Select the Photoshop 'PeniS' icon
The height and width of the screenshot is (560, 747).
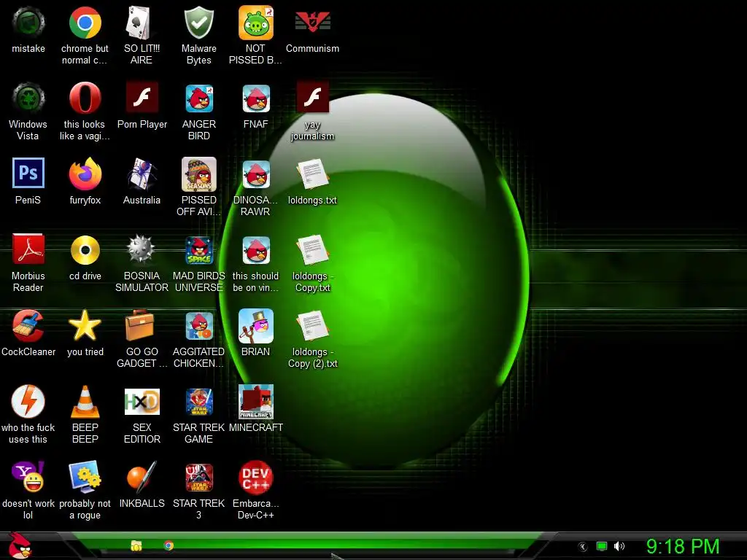(x=28, y=174)
